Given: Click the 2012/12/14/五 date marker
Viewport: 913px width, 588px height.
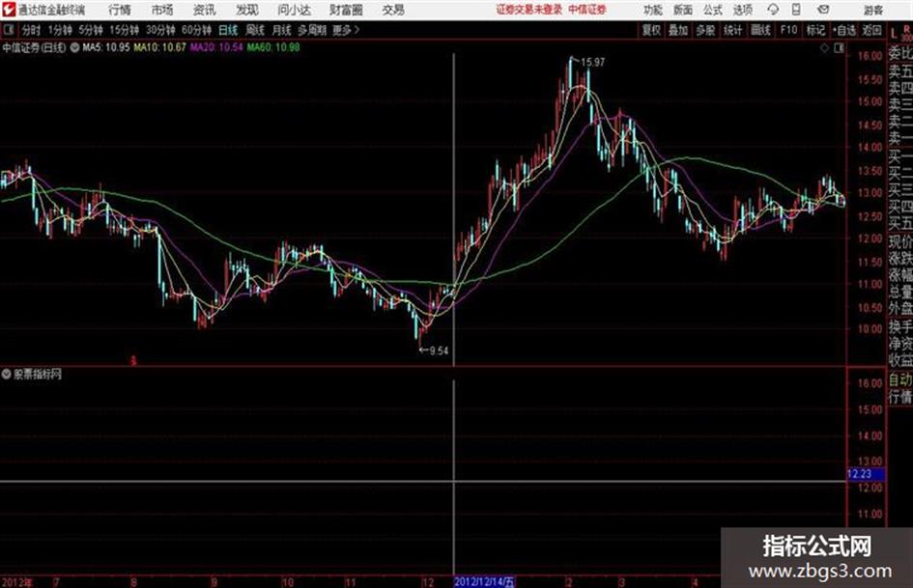Looking at the screenshot, I should click(x=484, y=581).
